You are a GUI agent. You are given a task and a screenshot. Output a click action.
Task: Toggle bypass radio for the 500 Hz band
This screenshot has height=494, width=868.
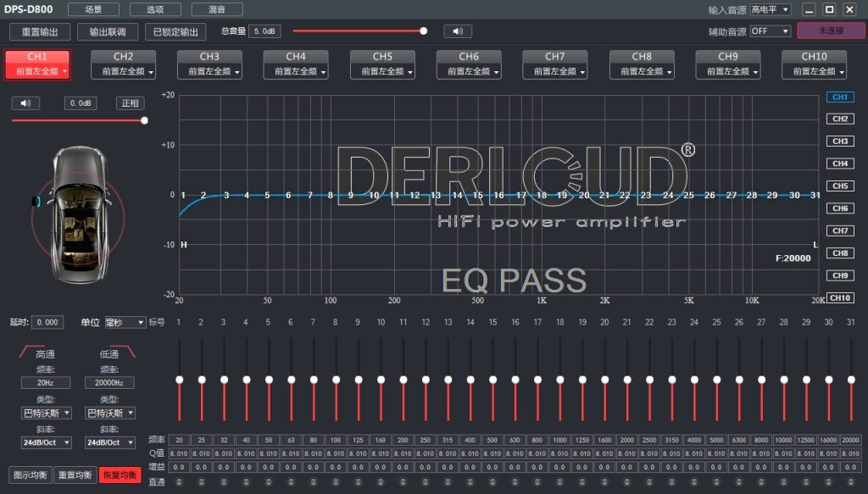coord(492,482)
